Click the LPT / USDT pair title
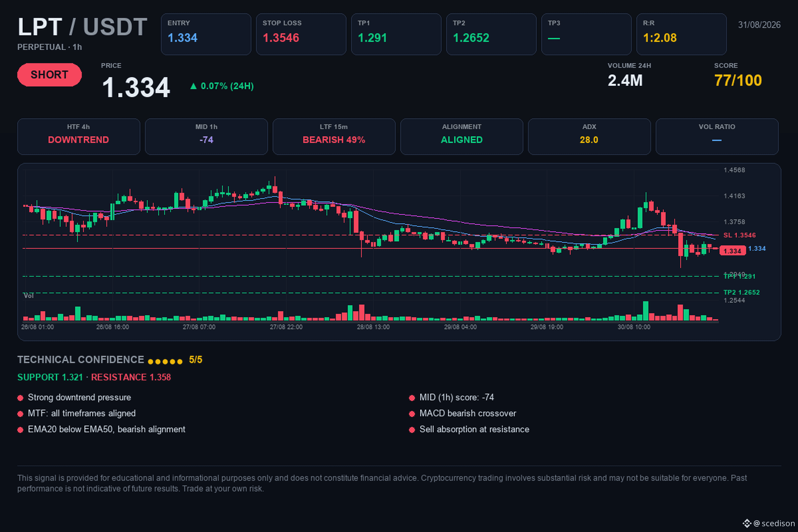Image resolution: width=798 pixels, height=532 pixels. click(82, 27)
